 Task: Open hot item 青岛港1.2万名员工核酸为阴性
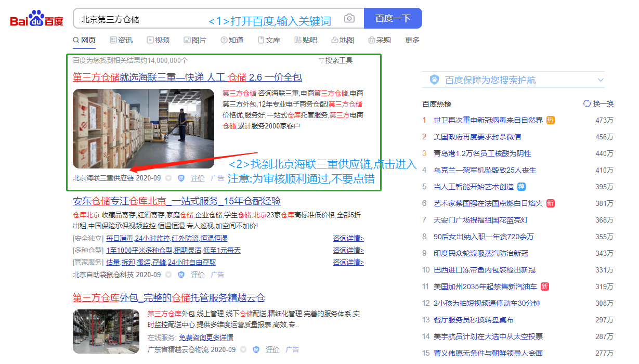pos(482,153)
